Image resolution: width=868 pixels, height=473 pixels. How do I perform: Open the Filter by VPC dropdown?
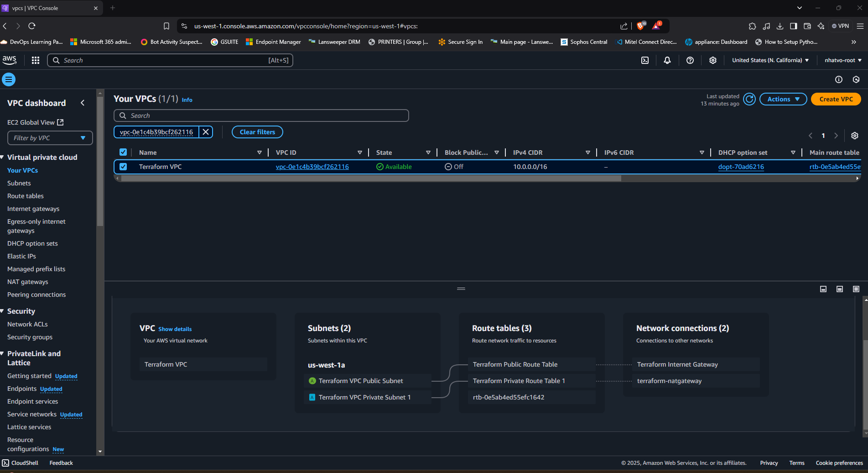pyautogui.click(x=50, y=138)
